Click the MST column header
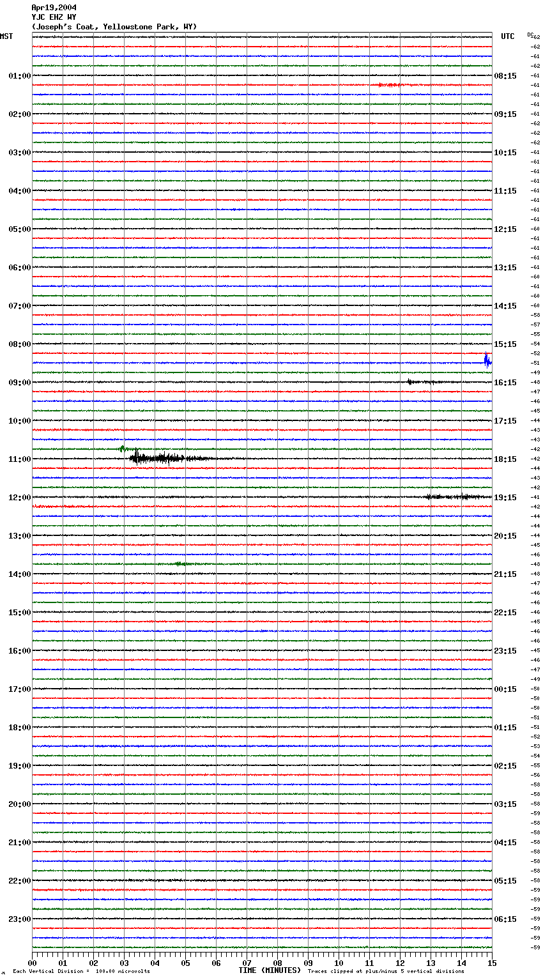Screen dimensions: 543x980 (6, 36)
